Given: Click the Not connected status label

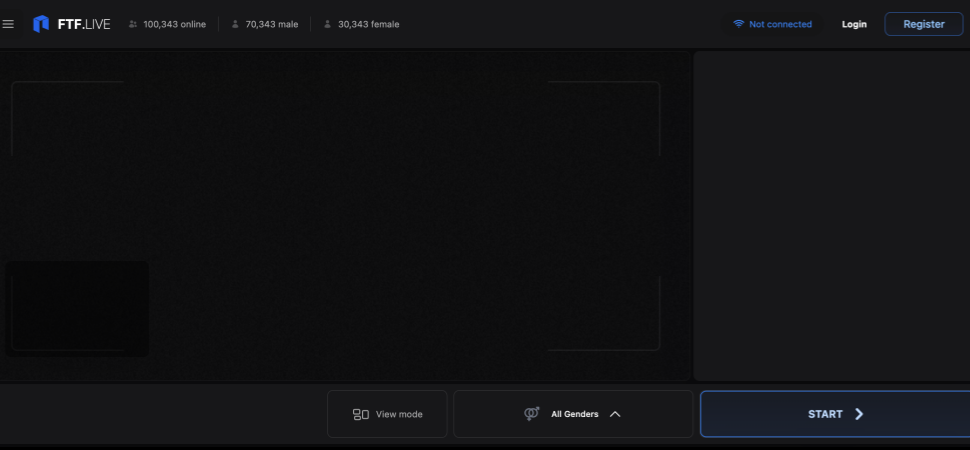Looking at the screenshot, I should pyautogui.click(x=780, y=24).
